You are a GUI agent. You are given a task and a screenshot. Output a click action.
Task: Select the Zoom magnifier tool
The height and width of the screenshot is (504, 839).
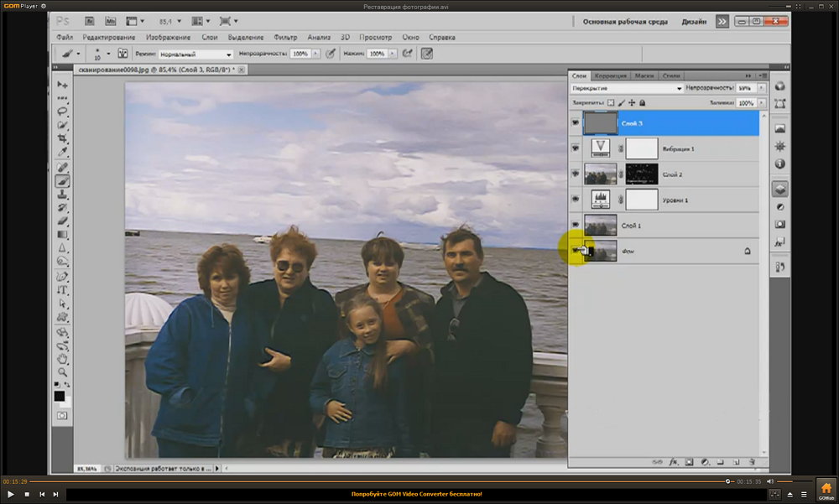(62, 372)
